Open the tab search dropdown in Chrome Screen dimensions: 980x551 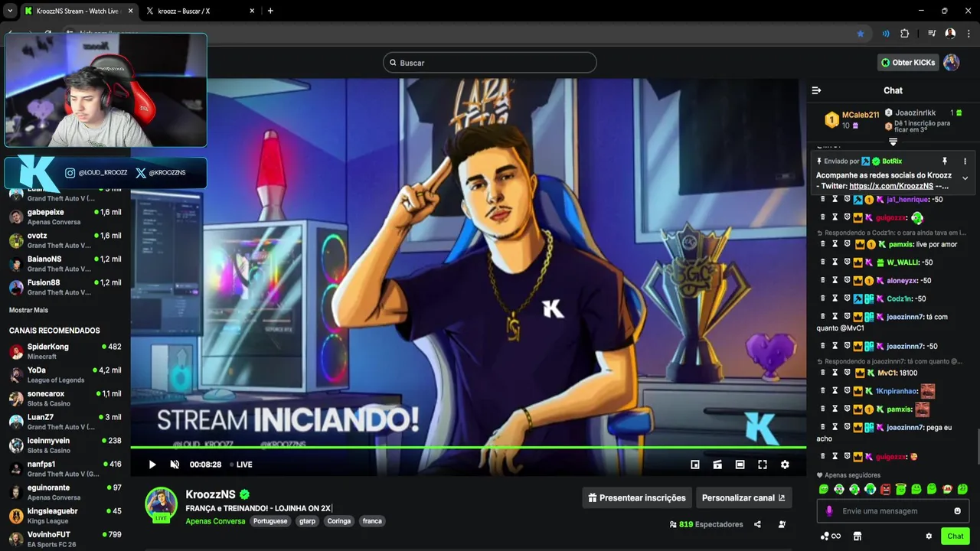tap(10, 11)
